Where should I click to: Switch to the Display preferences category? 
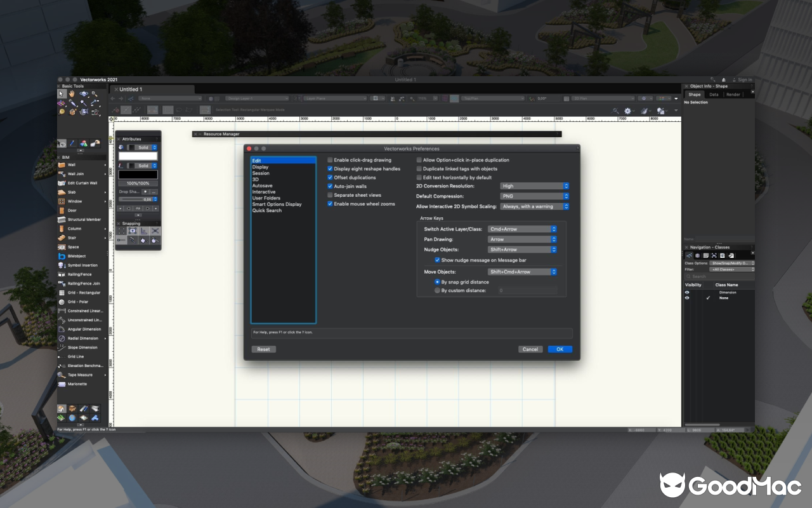(x=261, y=166)
